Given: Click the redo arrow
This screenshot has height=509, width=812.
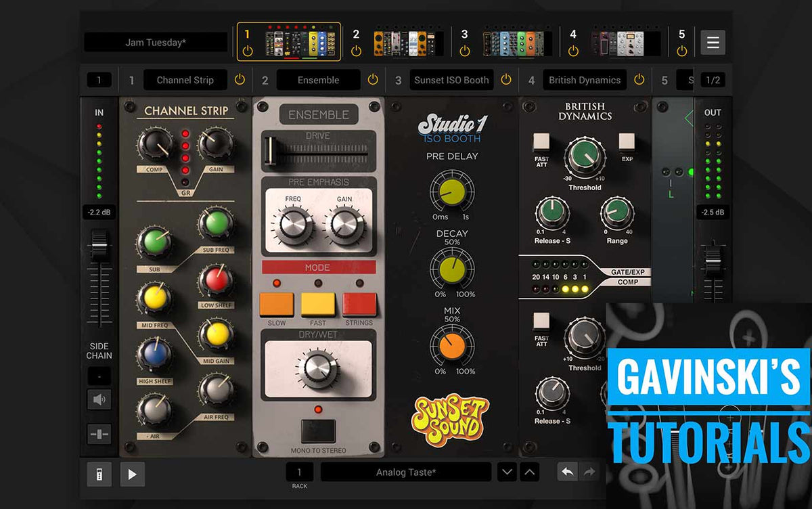Looking at the screenshot, I should click(589, 472).
